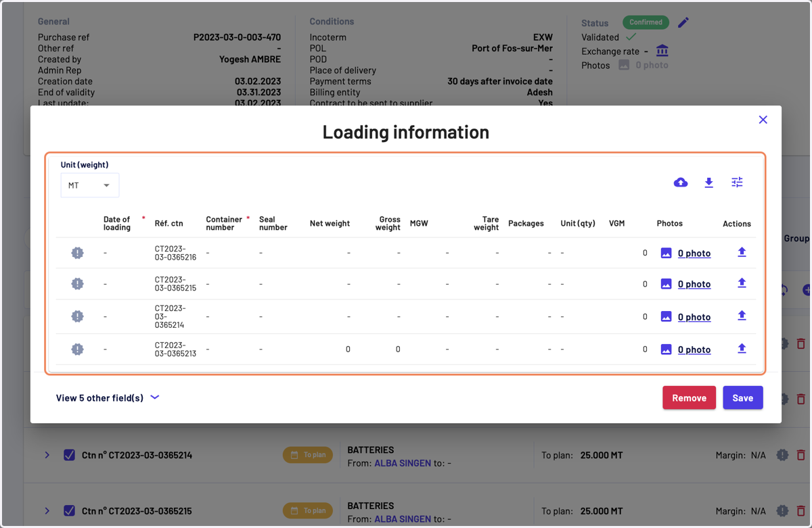Click warning badge beside Margin for CT2023-03-0365215
This screenshot has width=812, height=528.
pyautogui.click(x=782, y=510)
